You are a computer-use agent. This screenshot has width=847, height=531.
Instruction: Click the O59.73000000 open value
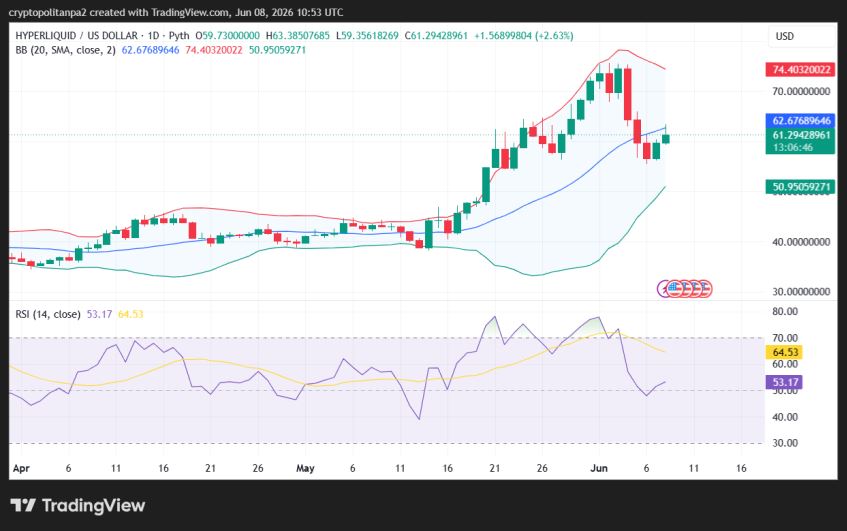pos(227,36)
